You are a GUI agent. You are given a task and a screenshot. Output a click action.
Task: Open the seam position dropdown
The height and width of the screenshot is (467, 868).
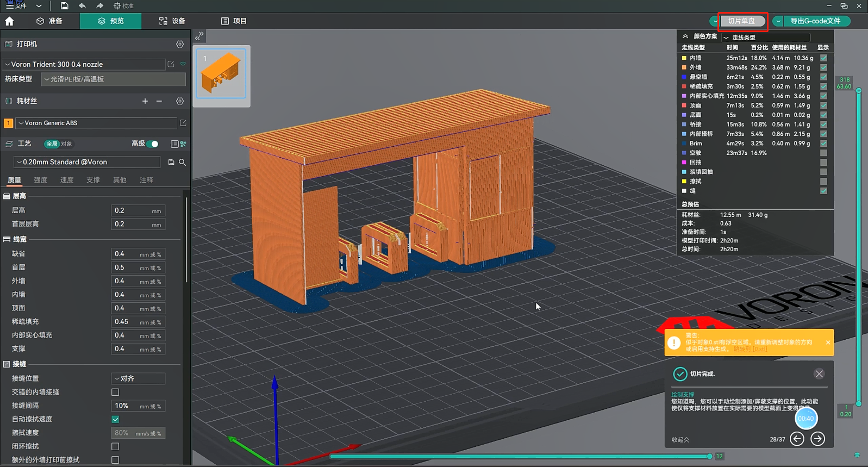click(x=138, y=378)
